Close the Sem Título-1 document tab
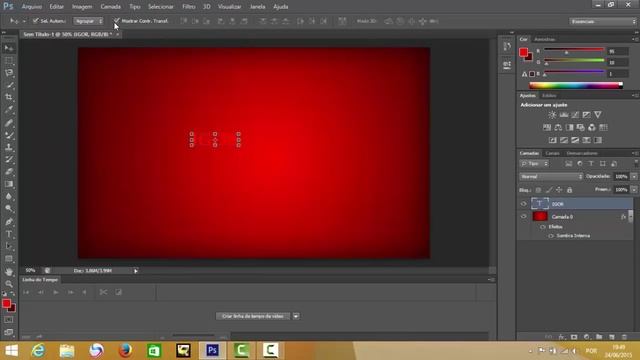The width and height of the screenshot is (640, 360). coord(118,35)
